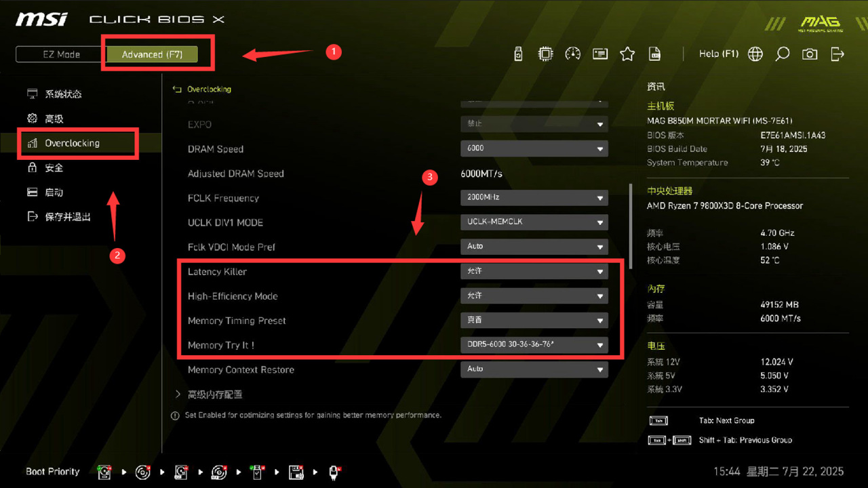Select USB key boot priority icon
The width and height of the screenshot is (868, 488).
(x=258, y=472)
